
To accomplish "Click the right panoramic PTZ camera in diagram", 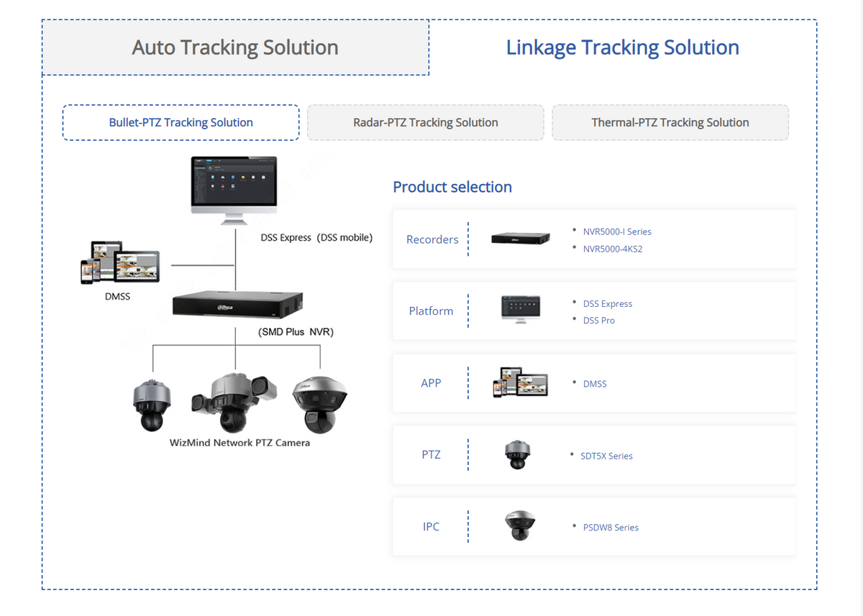I will click(319, 404).
